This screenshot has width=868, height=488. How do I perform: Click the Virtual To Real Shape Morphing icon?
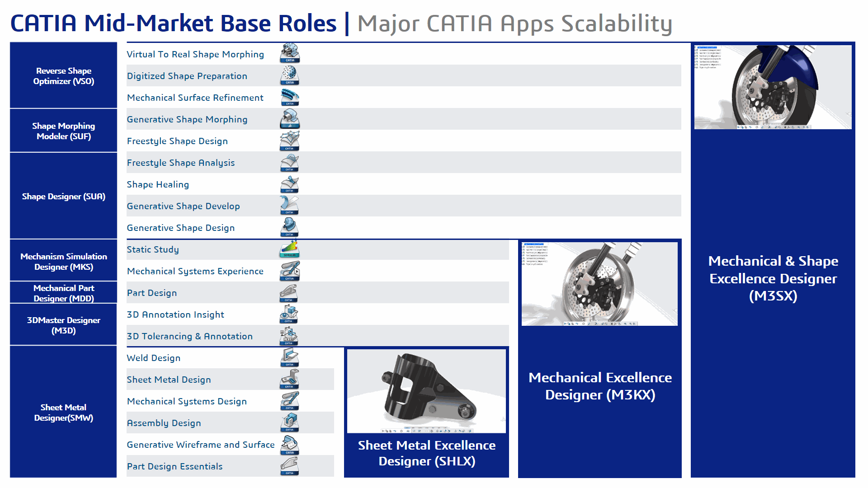click(289, 53)
